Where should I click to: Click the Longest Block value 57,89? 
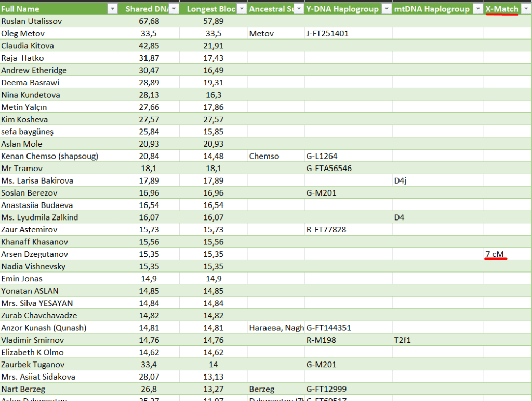[213, 21]
